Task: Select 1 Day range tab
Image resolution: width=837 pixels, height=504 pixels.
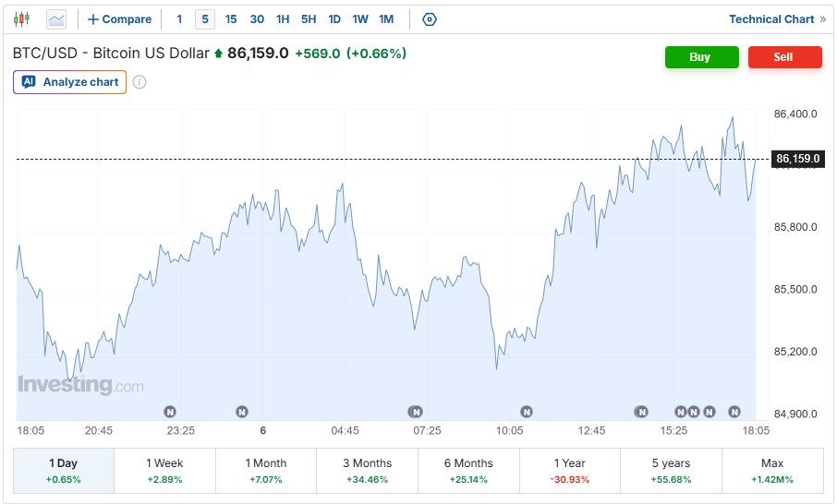Action: point(64,471)
